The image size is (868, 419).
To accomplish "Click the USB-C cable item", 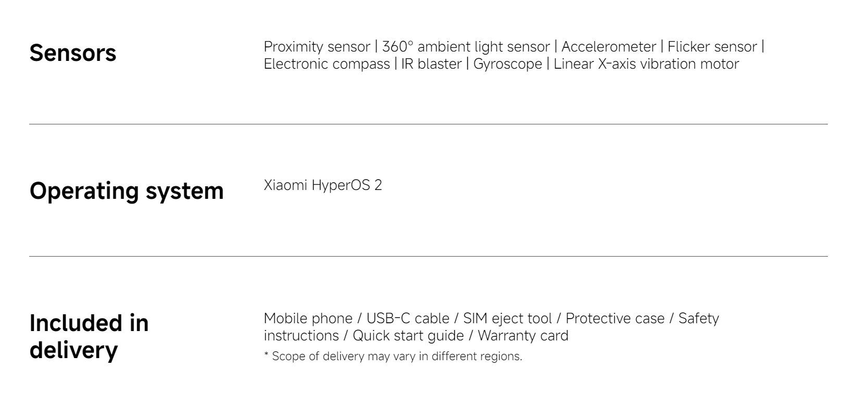I will pyautogui.click(x=408, y=319).
